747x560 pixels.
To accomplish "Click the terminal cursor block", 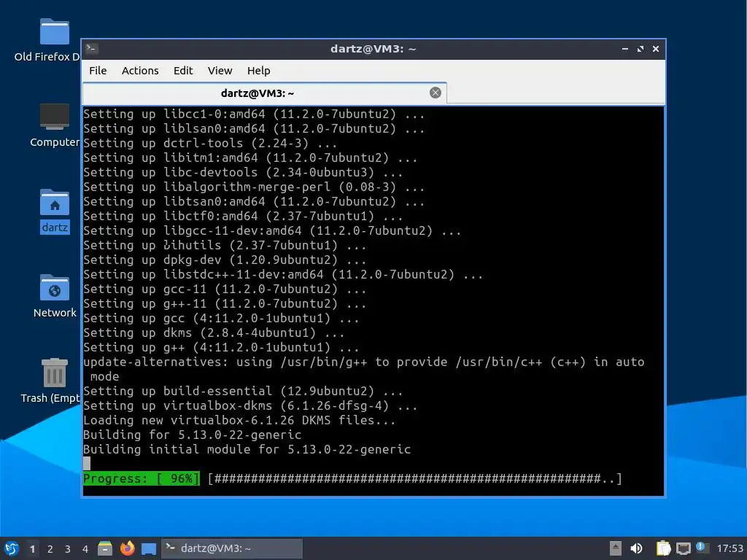I will click(x=87, y=463).
